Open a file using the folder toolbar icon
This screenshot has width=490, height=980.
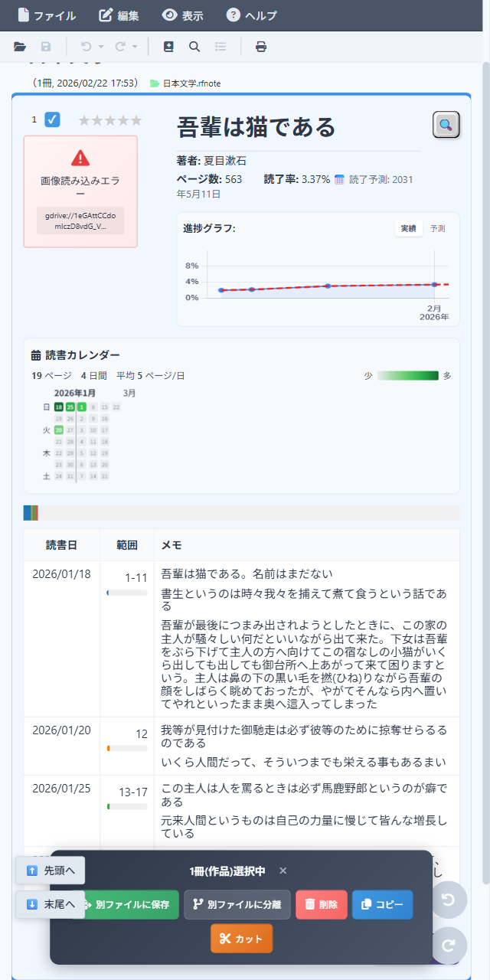[21, 46]
